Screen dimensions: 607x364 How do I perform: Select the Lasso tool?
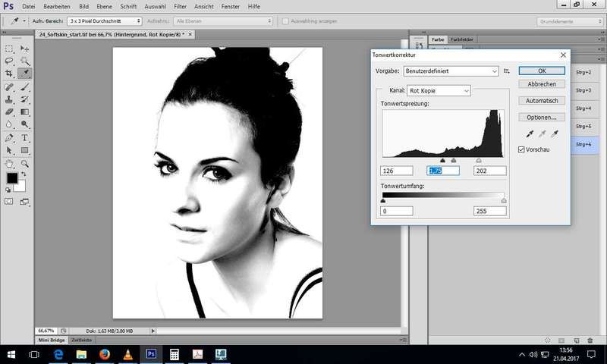coord(9,61)
